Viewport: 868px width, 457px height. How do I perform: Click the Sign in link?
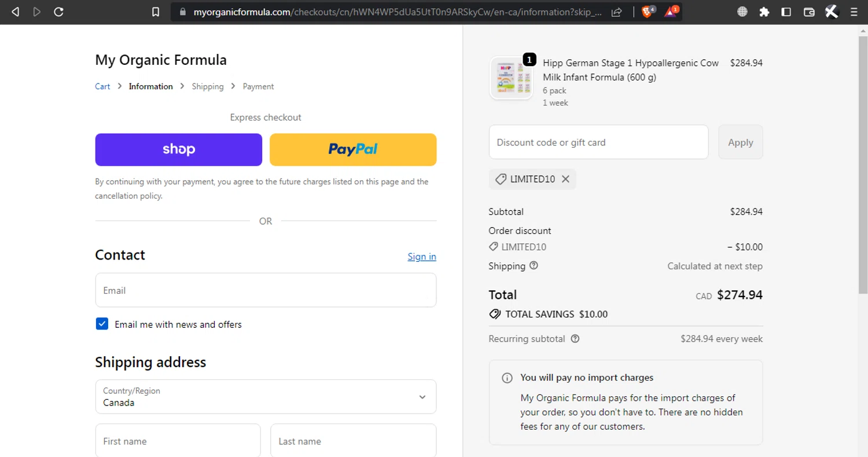(422, 257)
